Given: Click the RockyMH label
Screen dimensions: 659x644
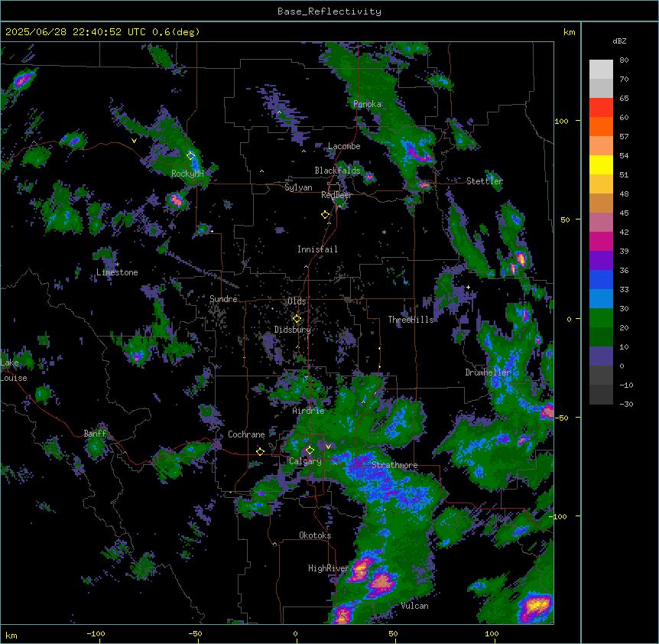Looking at the screenshot, I should (x=187, y=174).
